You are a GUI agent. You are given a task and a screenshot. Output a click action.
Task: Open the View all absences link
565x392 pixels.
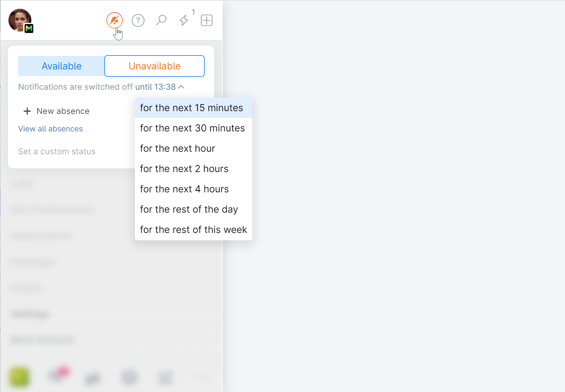point(50,129)
